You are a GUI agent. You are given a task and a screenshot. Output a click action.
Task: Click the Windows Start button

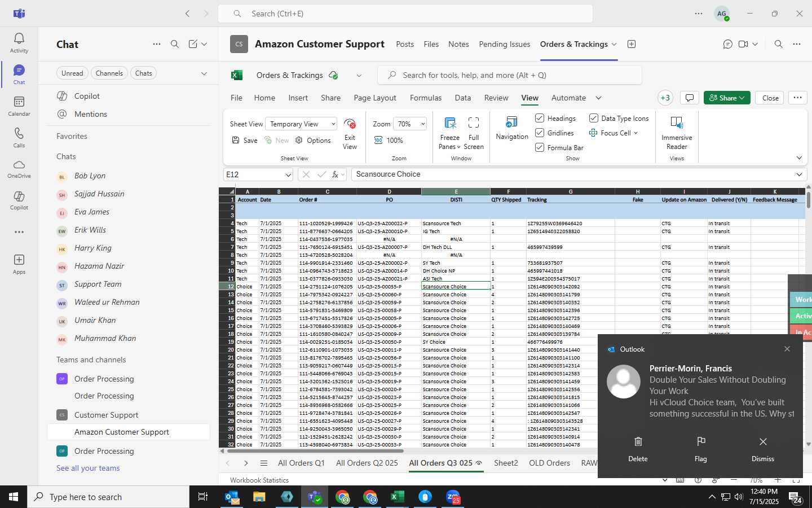(x=14, y=497)
